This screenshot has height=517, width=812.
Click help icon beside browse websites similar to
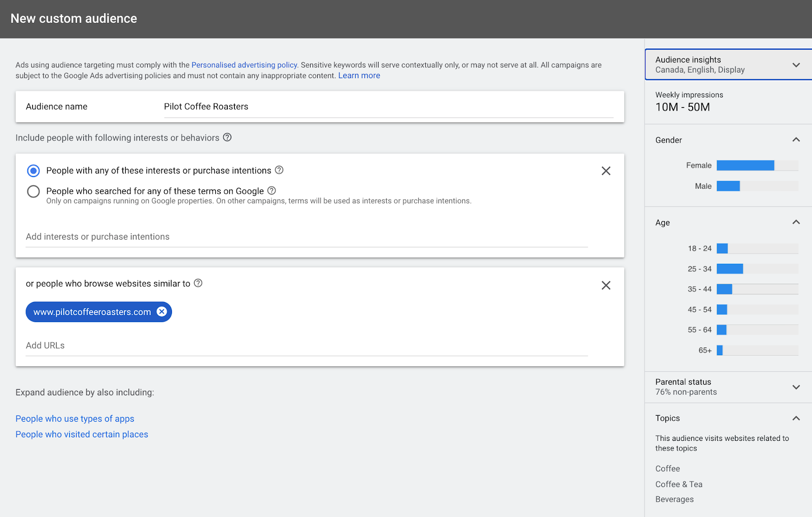pyautogui.click(x=198, y=283)
